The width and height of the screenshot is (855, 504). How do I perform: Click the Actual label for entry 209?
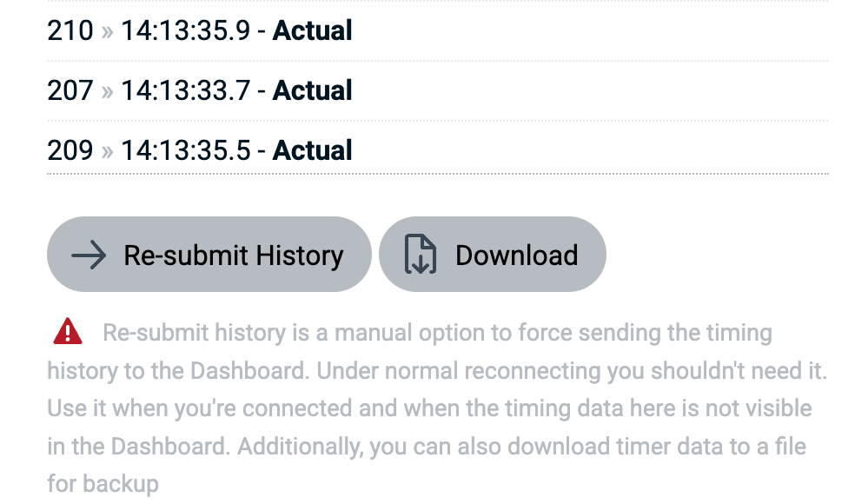coord(312,151)
